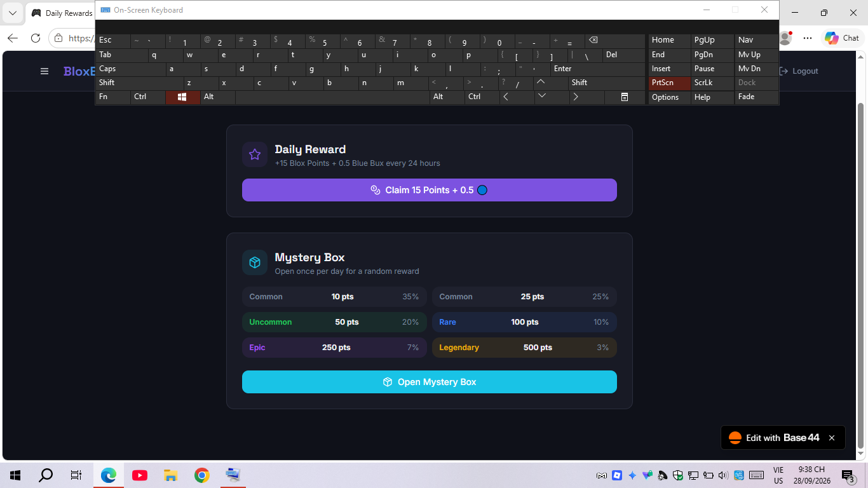Dismiss the Edit with Base44 badge

pyautogui.click(x=832, y=438)
